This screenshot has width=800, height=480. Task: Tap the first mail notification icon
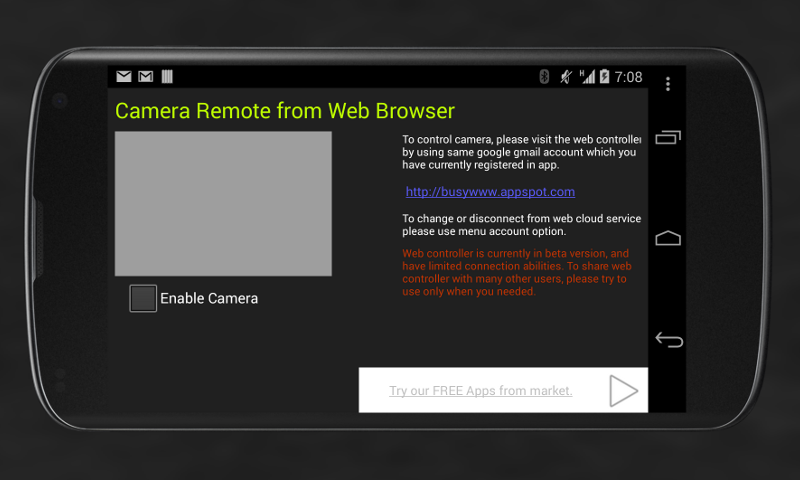pos(123,77)
